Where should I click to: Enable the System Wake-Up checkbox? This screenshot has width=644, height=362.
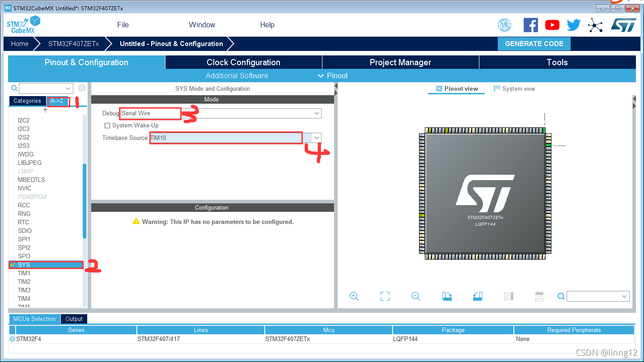click(x=107, y=126)
